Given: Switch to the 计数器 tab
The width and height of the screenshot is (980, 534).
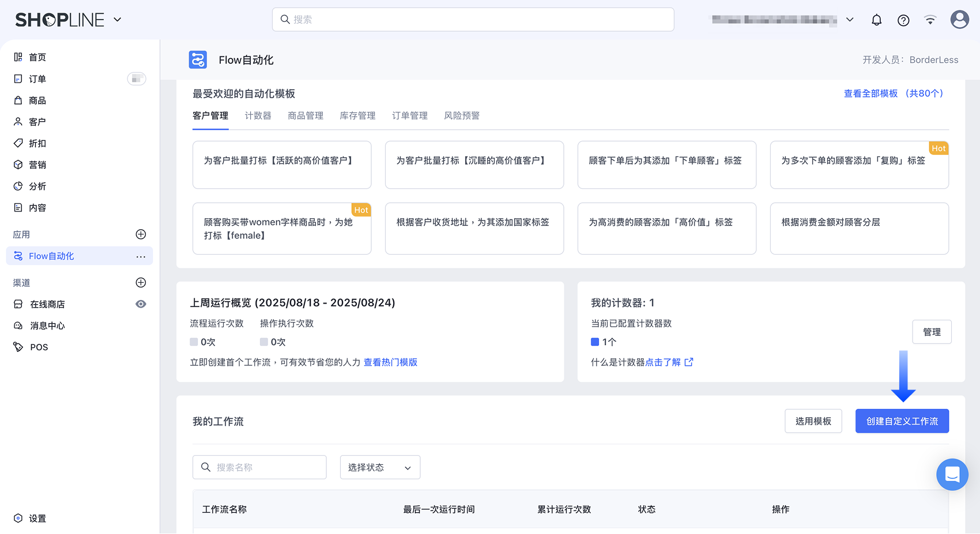Looking at the screenshot, I should (x=258, y=116).
